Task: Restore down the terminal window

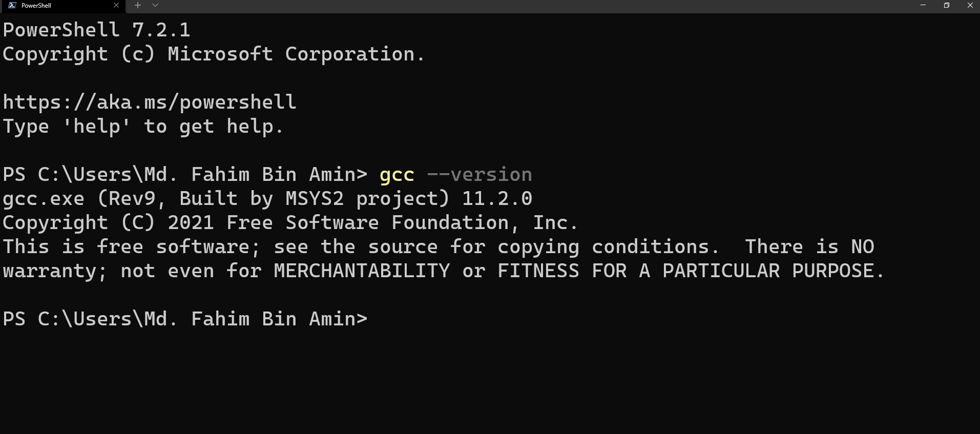Action: click(x=947, y=5)
